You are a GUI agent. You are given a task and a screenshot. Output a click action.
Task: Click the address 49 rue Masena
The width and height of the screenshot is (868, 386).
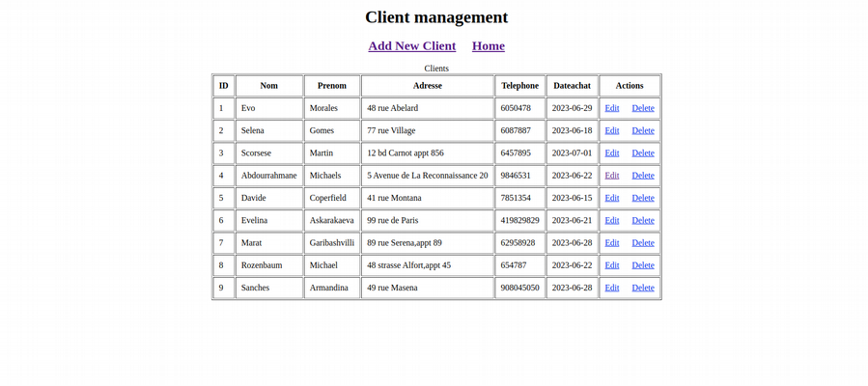(x=428, y=288)
